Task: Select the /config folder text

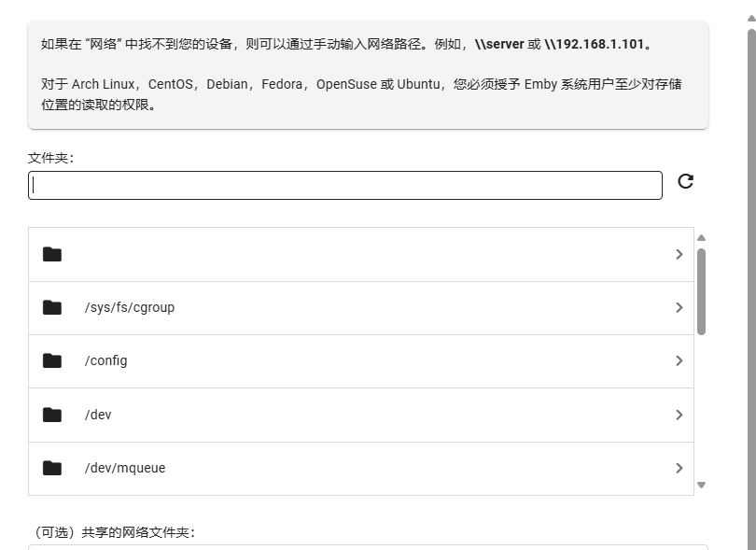Action: pyautogui.click(x=106, y=360)
